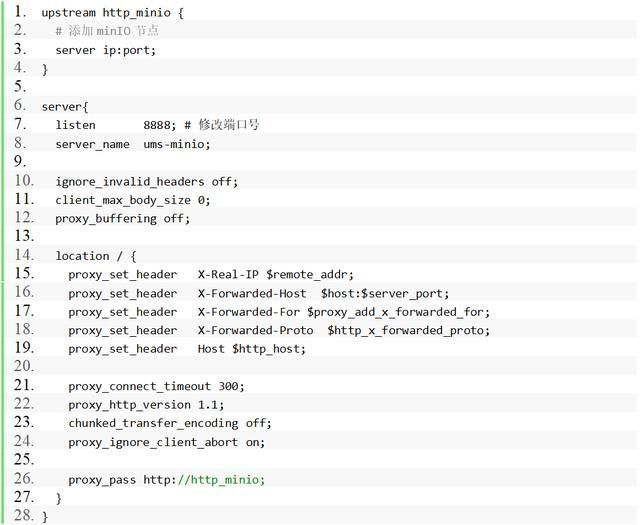Click line number 28 closing brace

coord(45,517)
